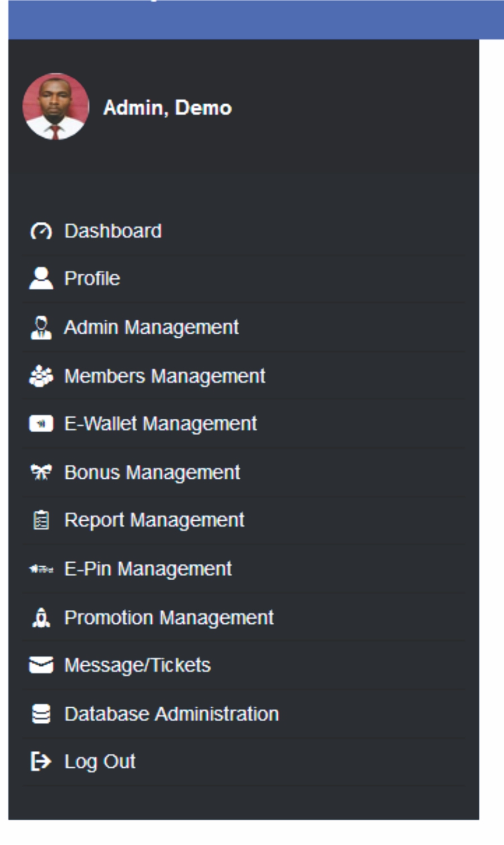Screen dimensions: 504x845
Task: Click the Log Out arrow icon
Action: tap(41, 762)
